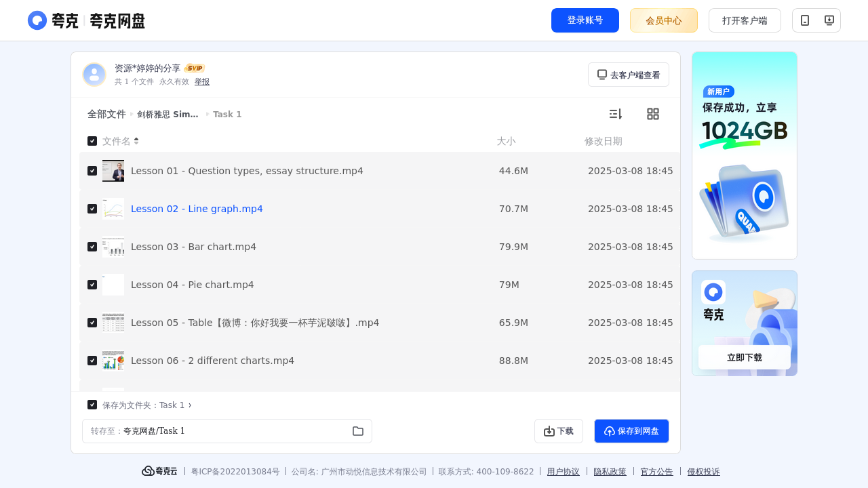868x488 pixels.
Task: Uncheck Lesson 03 Bar chart checkbox
Action: pyautogui.click(x=92, y=247)
